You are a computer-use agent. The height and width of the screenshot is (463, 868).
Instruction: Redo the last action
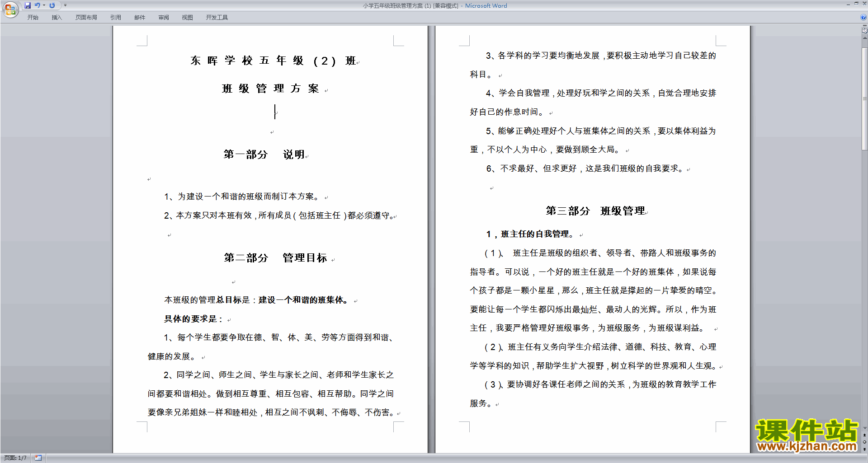pos(52,5)
